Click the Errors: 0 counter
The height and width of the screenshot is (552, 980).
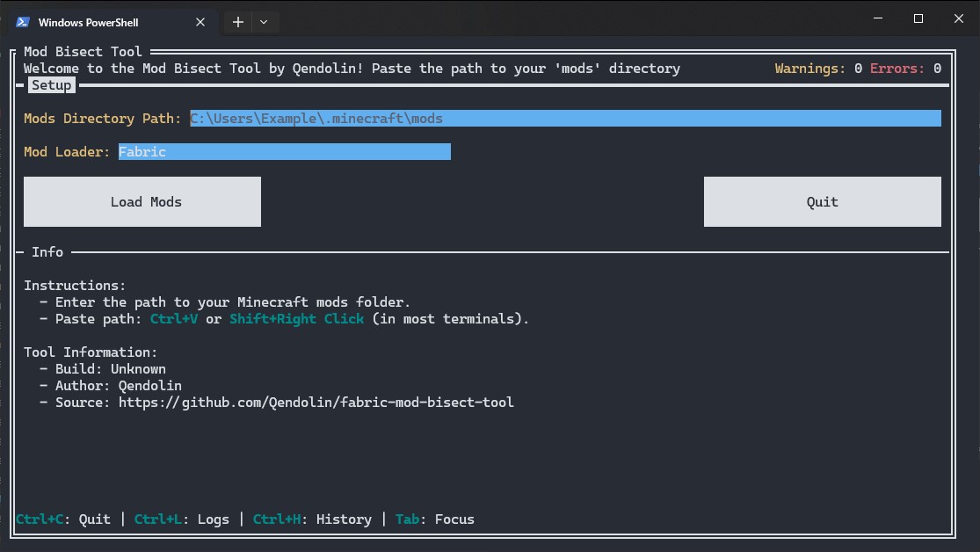tap(905, 69)
